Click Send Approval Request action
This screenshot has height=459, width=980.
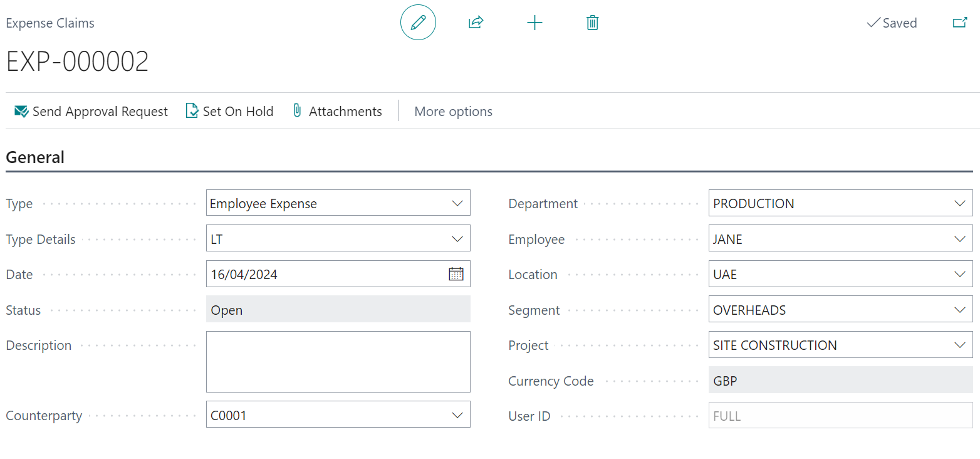pyautogui.click(x=91, y=112)
